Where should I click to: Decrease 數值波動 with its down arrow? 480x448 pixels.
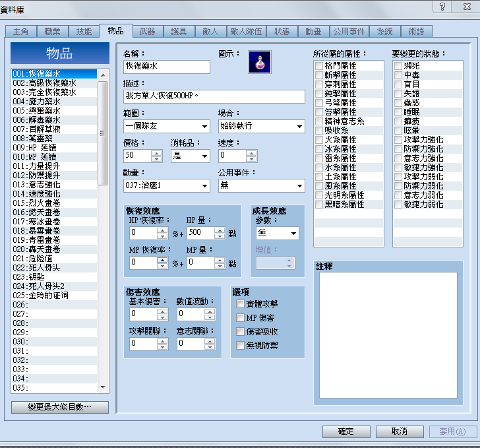click(210, 317)
